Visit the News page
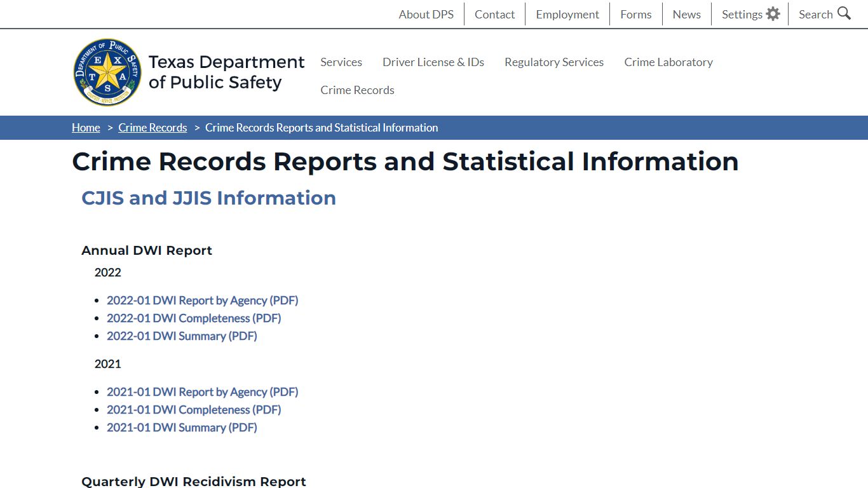Screen dimensions: 868x488 (x=686, y=14)
